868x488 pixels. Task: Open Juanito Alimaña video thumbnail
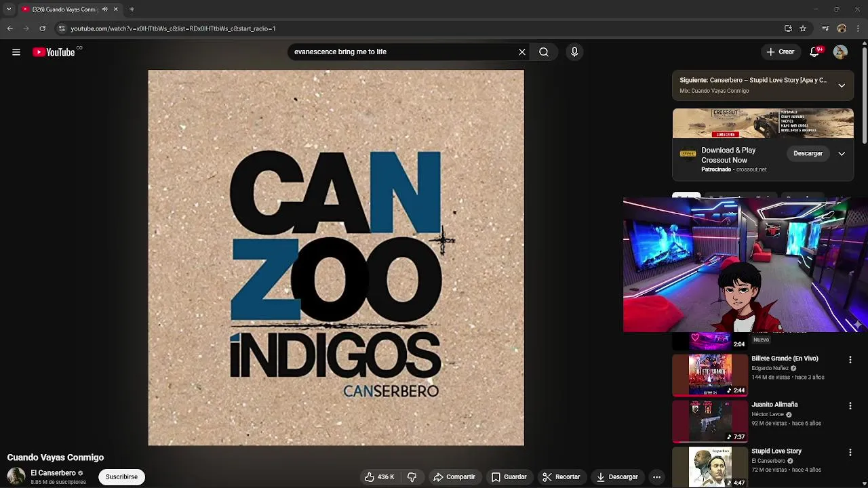point(710,421)
